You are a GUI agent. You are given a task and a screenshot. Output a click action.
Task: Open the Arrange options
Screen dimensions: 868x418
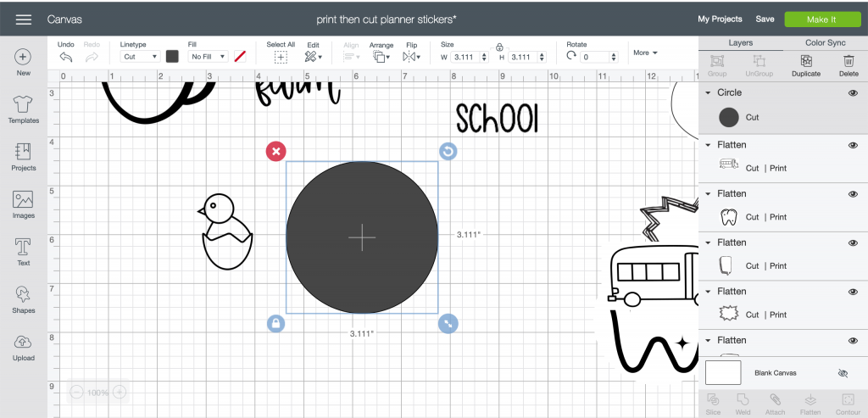[381, 57]
